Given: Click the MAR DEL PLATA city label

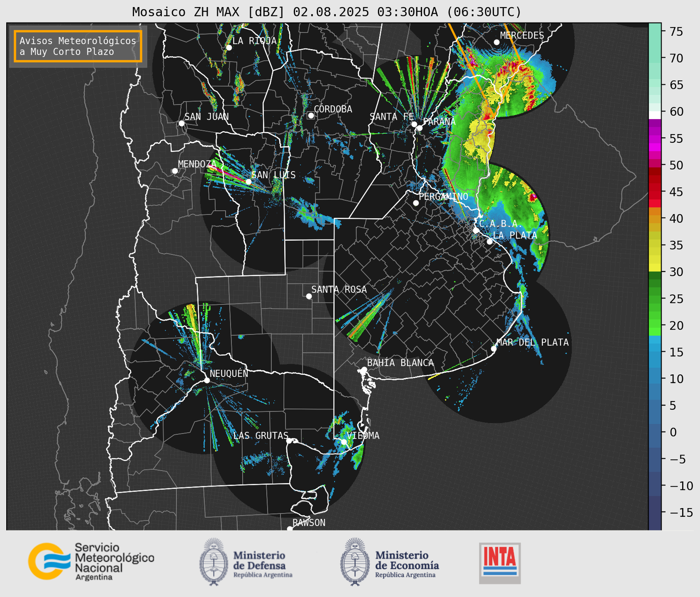Looking at the screenshot, I should coord(532,343).
